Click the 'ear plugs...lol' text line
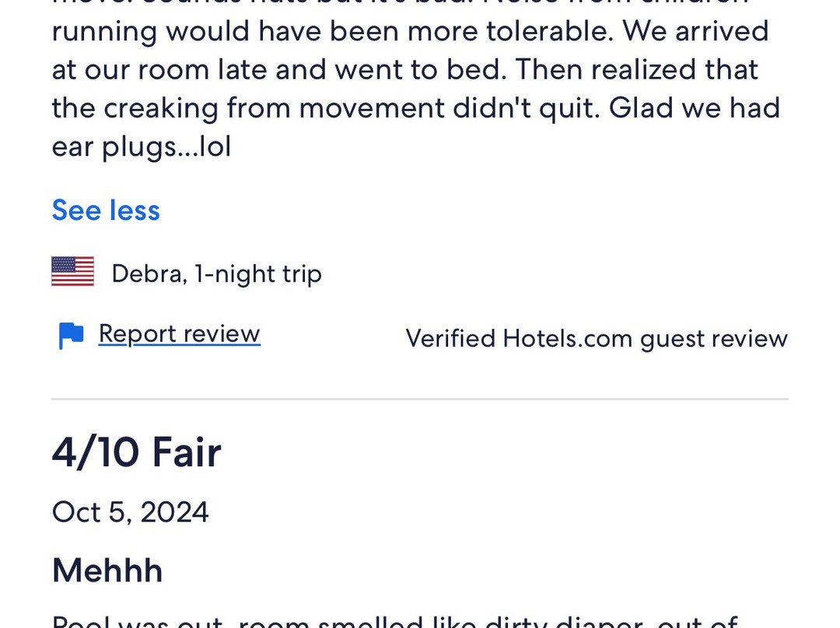840x628 pixels. (x=141, y=147)
